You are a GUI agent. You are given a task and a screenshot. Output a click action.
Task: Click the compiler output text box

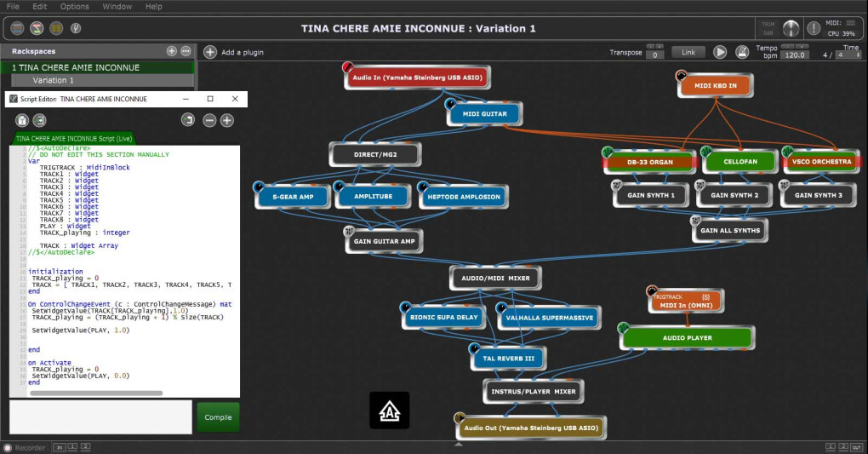(100, 417)
